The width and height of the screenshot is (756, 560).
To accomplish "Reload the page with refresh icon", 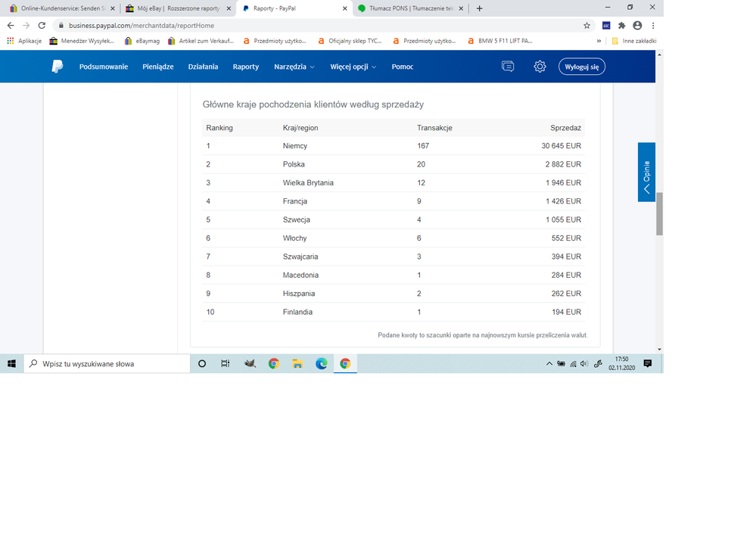I will (x=42, y=25).
